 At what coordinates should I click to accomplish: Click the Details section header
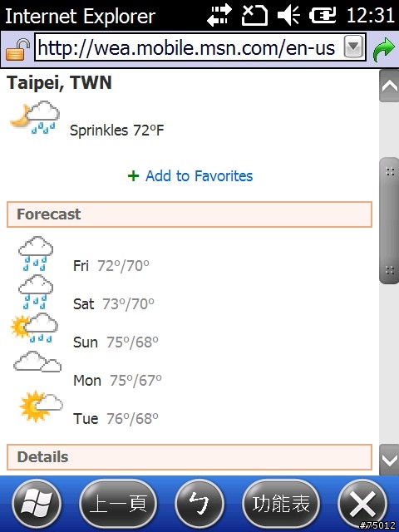click(190, 457)
